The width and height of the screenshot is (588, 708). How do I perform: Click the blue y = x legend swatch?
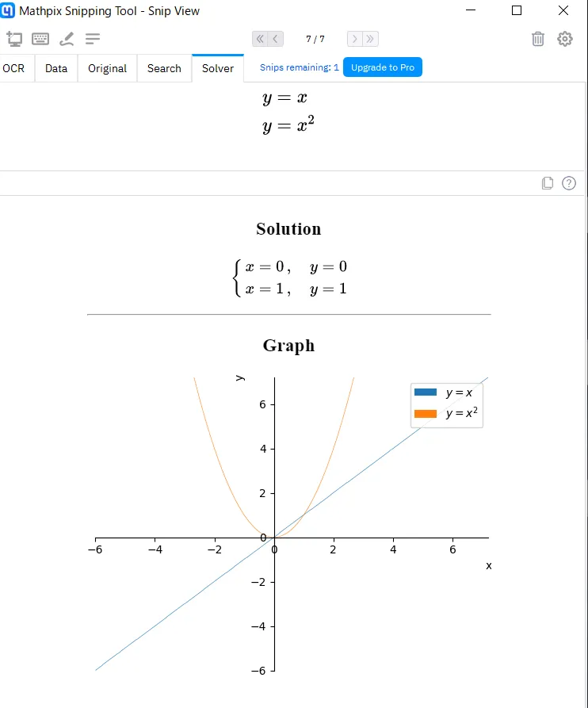426,392
